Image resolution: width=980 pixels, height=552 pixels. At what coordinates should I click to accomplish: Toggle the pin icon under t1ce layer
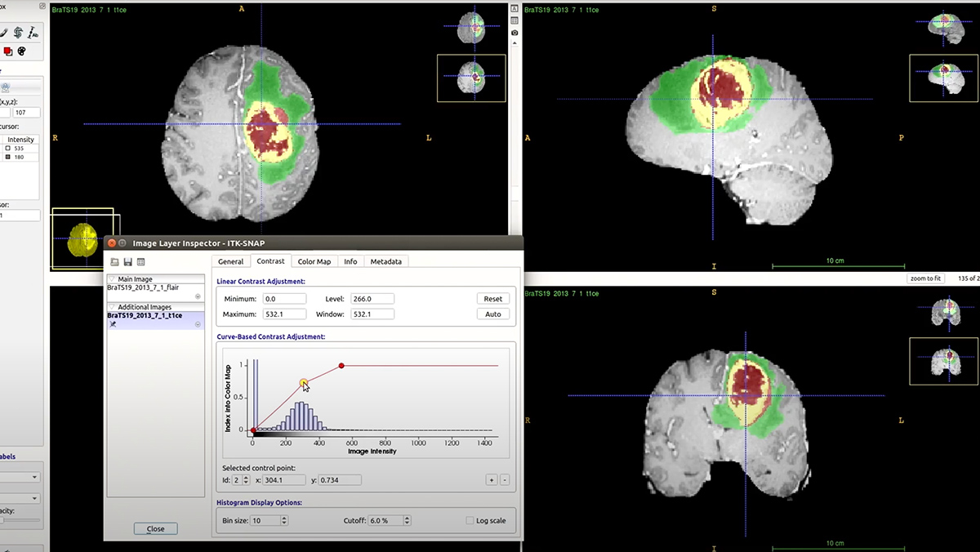(113, 324)
